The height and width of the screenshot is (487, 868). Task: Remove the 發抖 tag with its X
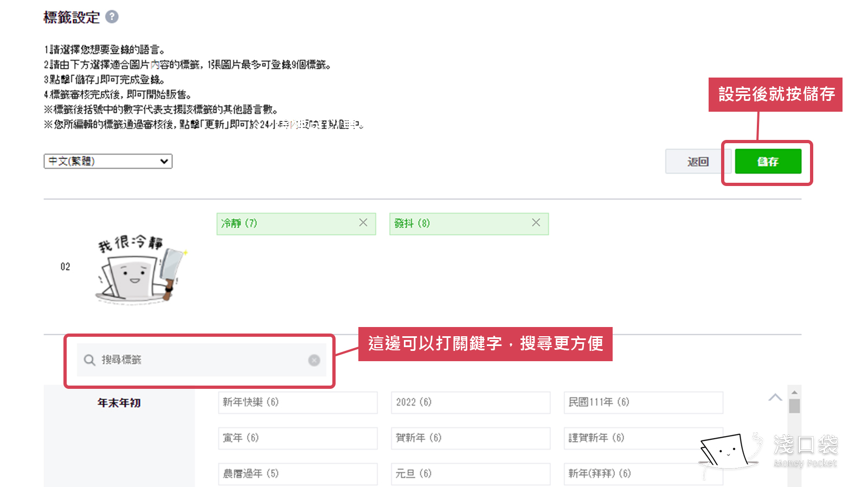point(536,223)
